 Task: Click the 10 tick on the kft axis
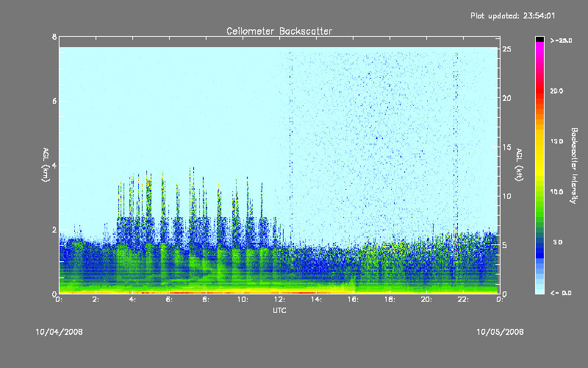point(507,196)
